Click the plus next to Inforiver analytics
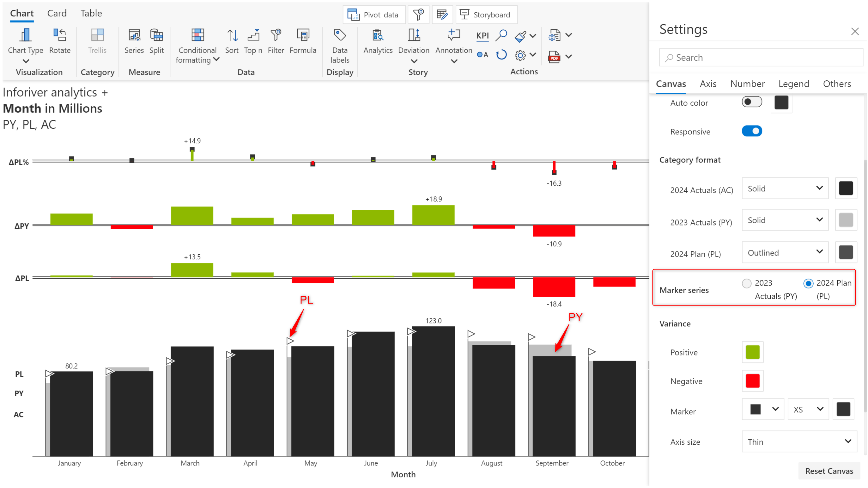The width and height of the screenshot is (868, 488). coord(105,92)
